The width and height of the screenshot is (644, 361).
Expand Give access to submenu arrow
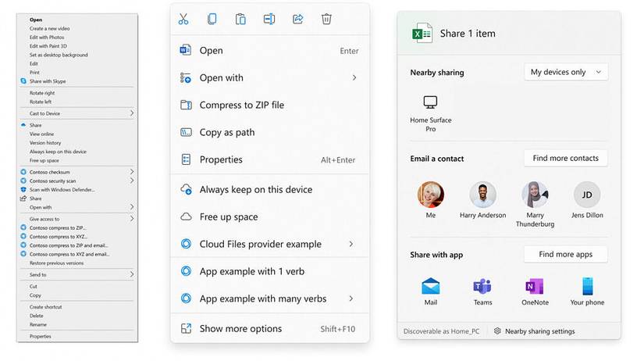pyautogui.click(x=132, y=219)
